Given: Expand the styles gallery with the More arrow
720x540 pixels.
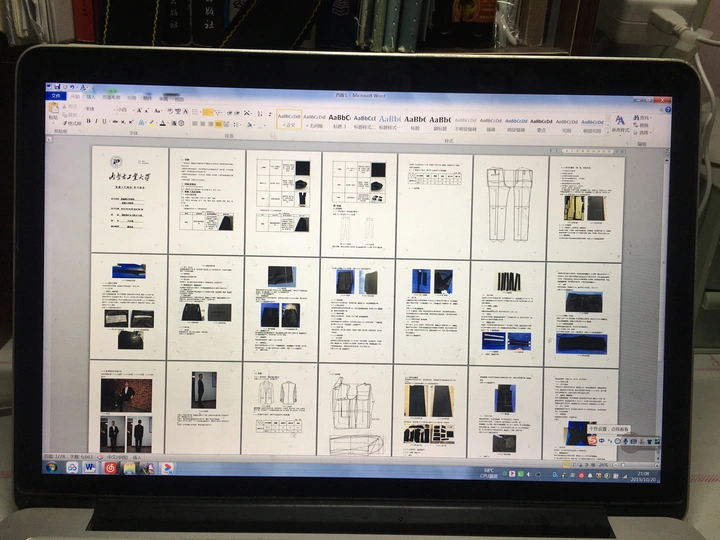Looking at the screenshot, I should click(x=608, y=128).
